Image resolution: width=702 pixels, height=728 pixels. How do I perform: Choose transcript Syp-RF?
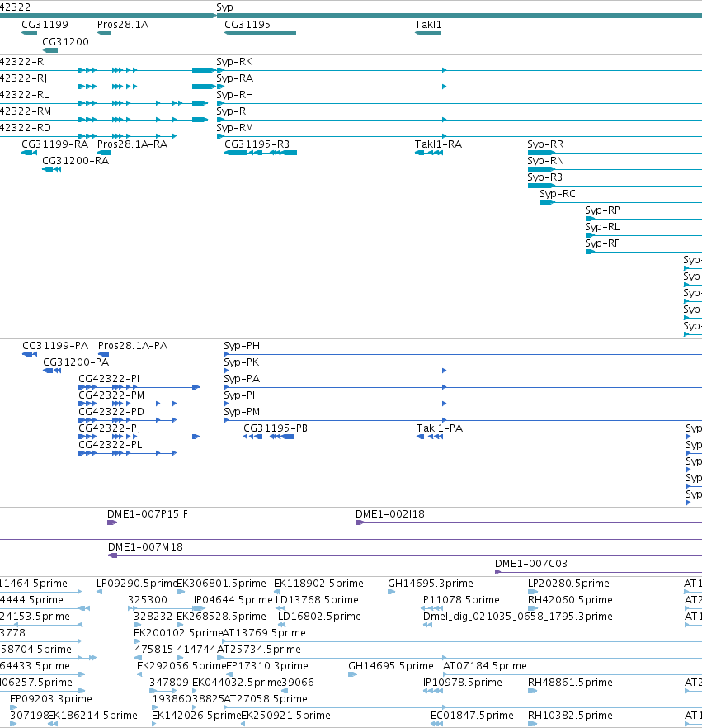[x=602, y=243]
